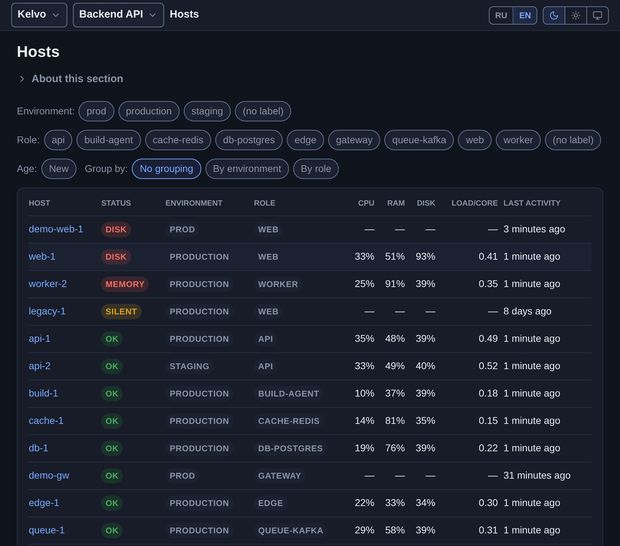This screenshot has width=620, height=546.
Task: Click the LAST ACTIVITY column header
Action: [x=532, y=203]
